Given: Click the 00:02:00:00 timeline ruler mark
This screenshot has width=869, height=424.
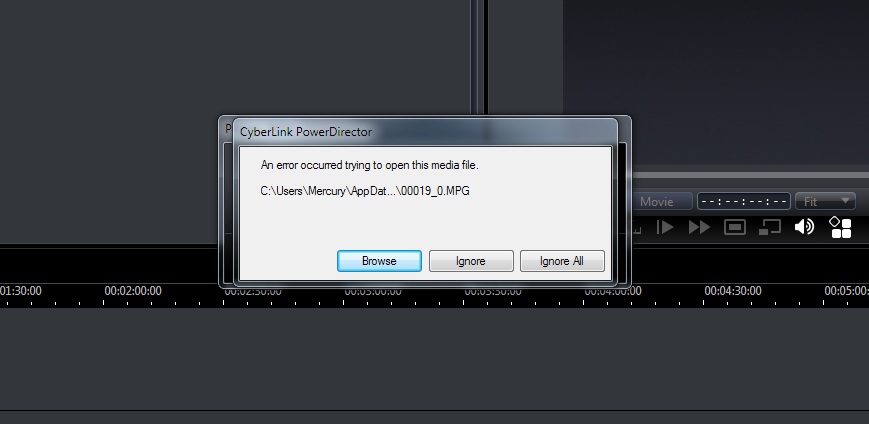Looking at the screenshot, I should click(x=133, y=291).
